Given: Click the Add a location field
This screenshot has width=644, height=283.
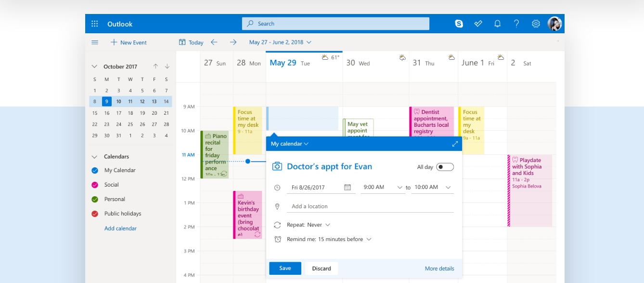Looking at the screenshot, I should point(370,206).
